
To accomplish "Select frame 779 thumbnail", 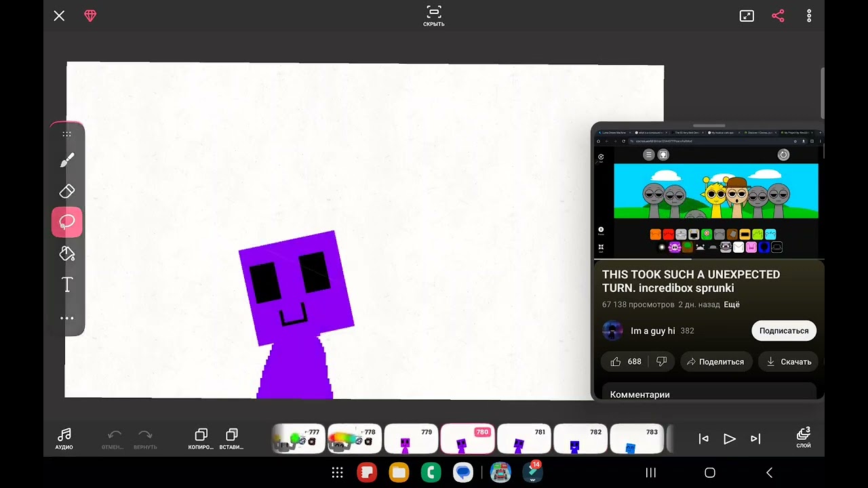I will point(411,439).
